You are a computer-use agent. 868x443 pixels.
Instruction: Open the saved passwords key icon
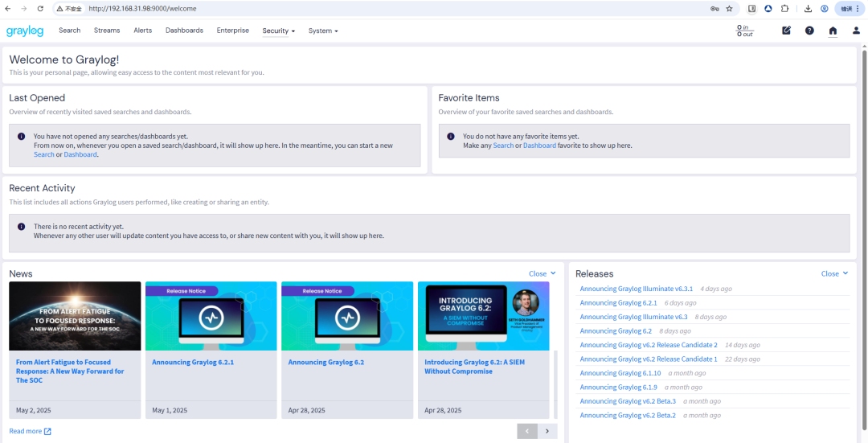coord(715,9)
